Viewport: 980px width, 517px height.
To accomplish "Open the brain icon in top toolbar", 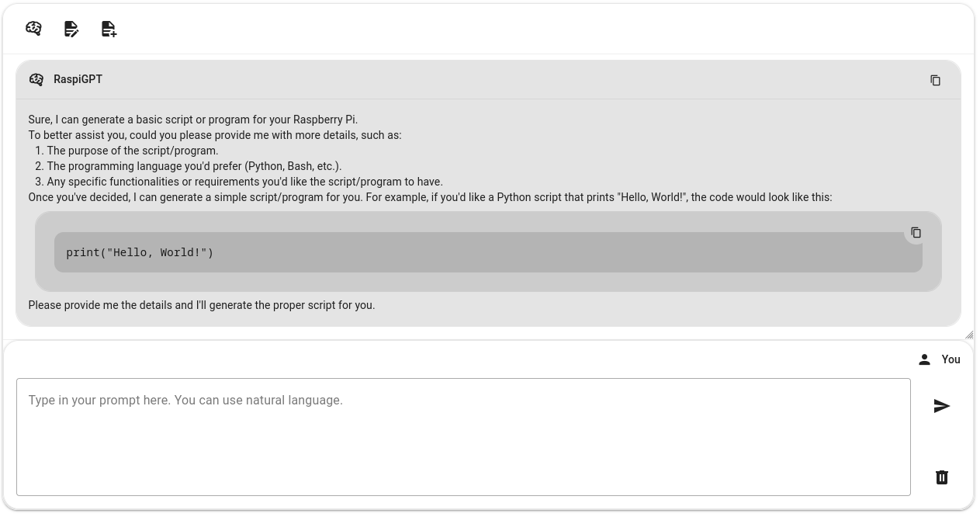I will coord(33,29).
